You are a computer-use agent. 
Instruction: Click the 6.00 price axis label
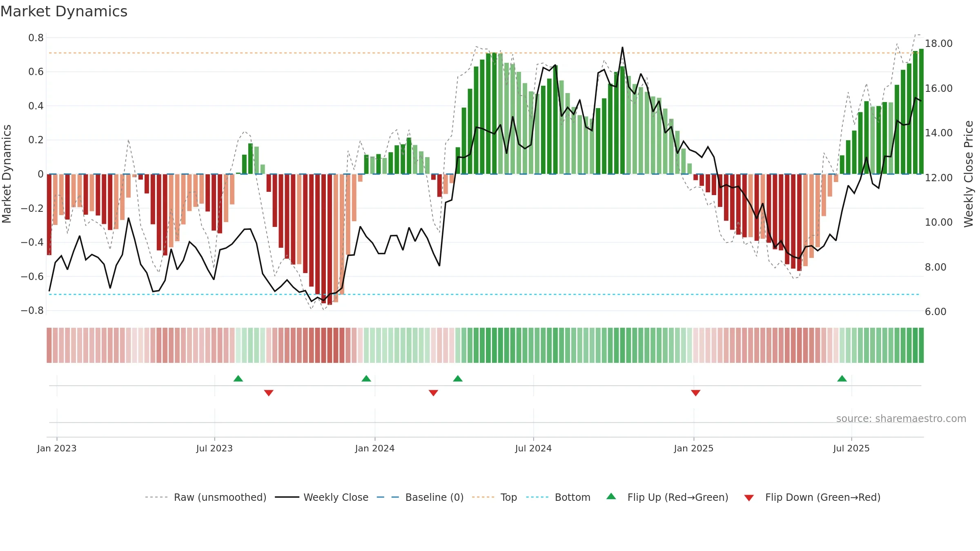point(935,312)
